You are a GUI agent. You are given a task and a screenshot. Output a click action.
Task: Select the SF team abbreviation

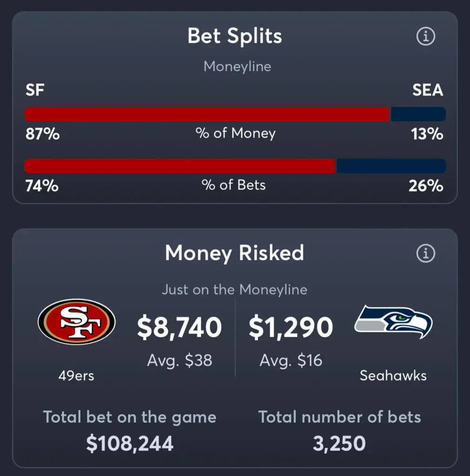[x=35, y=90]
